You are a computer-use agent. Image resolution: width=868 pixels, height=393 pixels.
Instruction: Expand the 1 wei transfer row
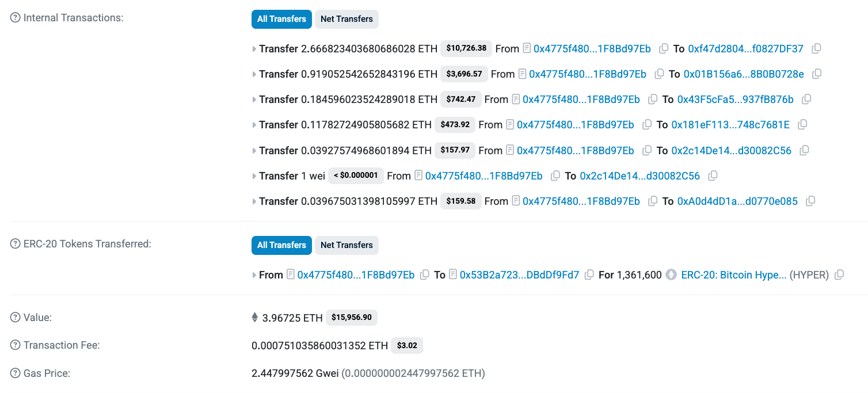[254, 176]
